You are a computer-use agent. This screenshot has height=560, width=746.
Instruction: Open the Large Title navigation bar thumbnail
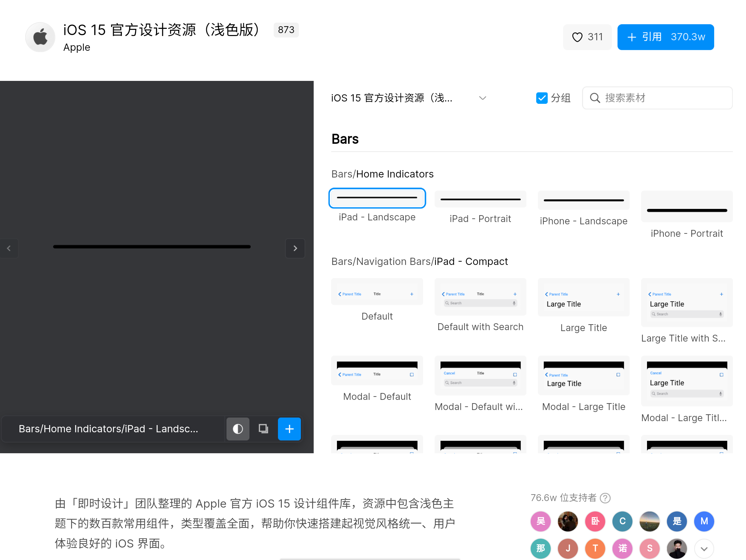click(x=583, y=297)
